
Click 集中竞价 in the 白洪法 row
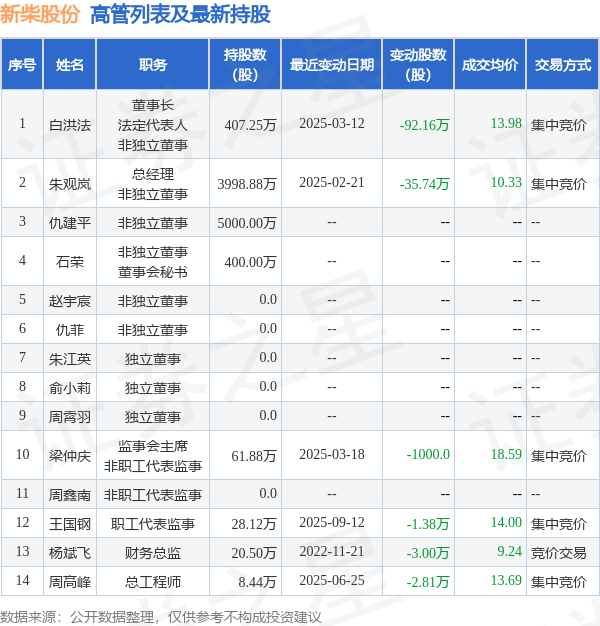558,125
